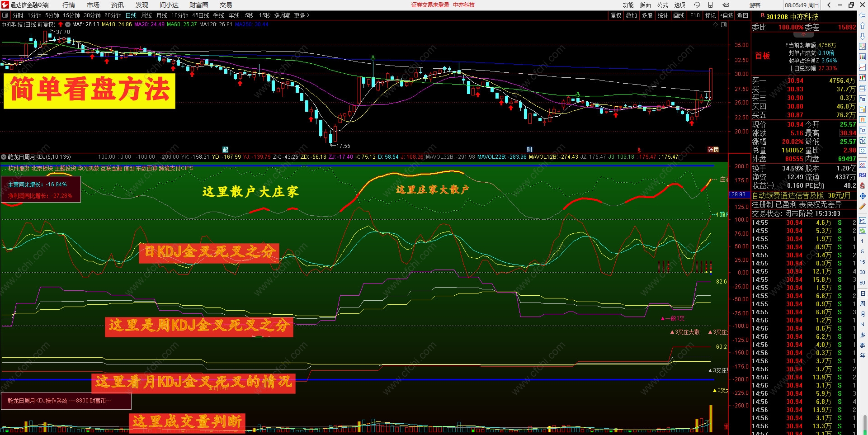Open dropdown next to 中亦科技 chart title
Image resolution: width=868 pixels, height=435 pixels.
[68, 24]
